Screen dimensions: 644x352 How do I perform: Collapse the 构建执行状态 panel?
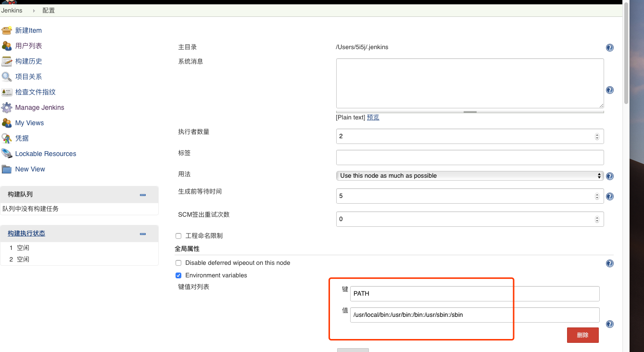pos(142,234)
